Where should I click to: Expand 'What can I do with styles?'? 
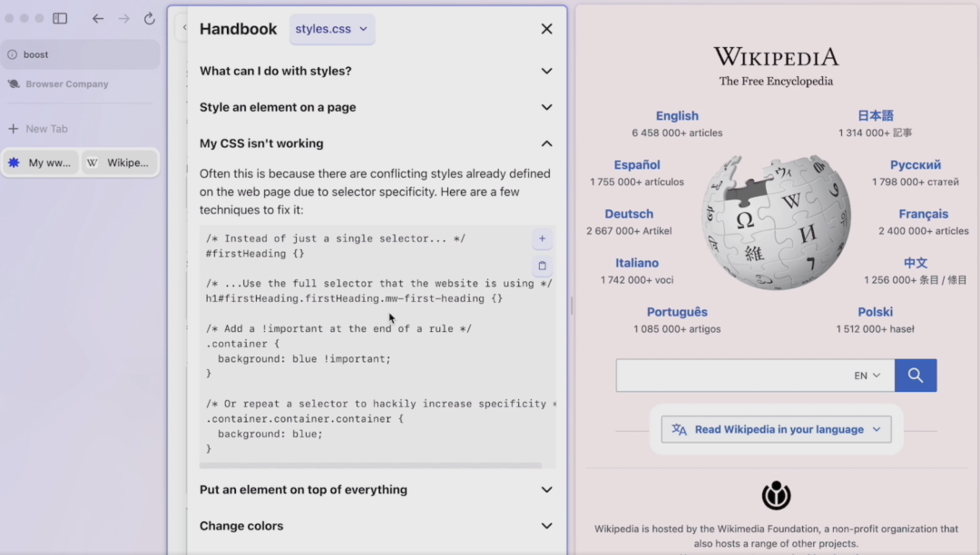[x=377, y=71]
